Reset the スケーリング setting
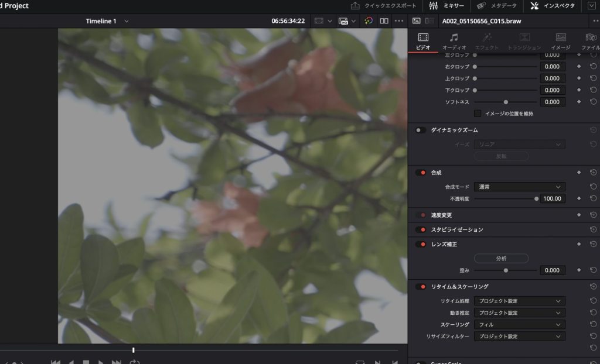 [x=593, y=325]
